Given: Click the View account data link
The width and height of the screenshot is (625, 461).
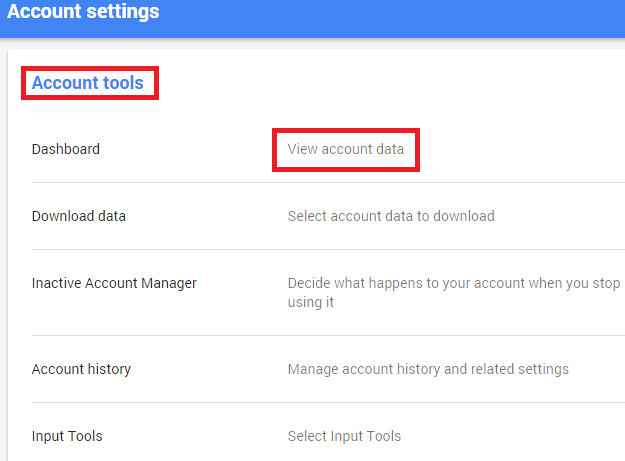Looking at the screenshot, I should 346,149.
